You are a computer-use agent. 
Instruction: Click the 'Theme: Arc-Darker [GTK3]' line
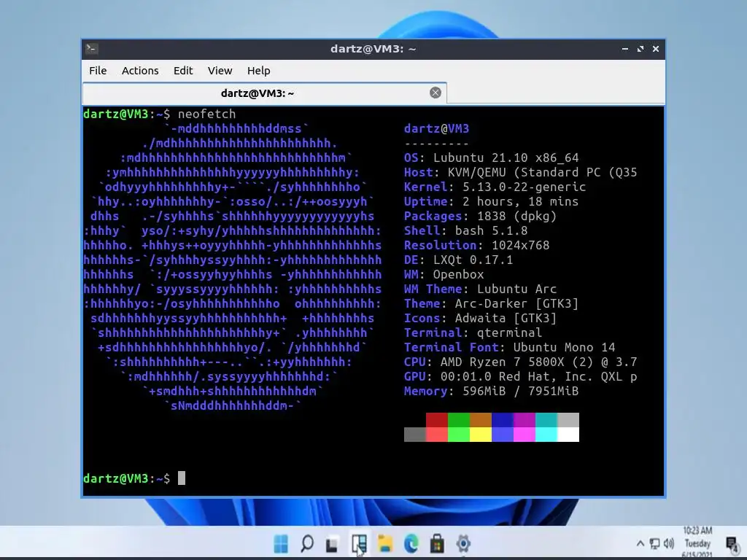491,303
